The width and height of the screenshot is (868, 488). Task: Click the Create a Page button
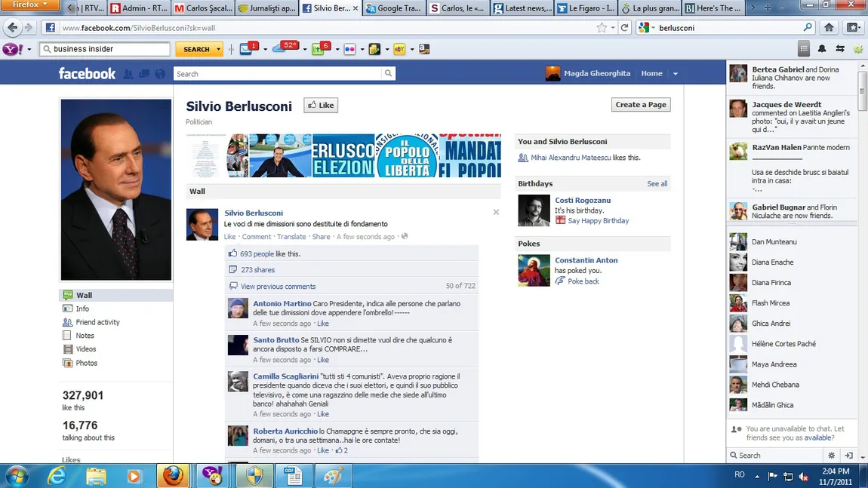641,105
